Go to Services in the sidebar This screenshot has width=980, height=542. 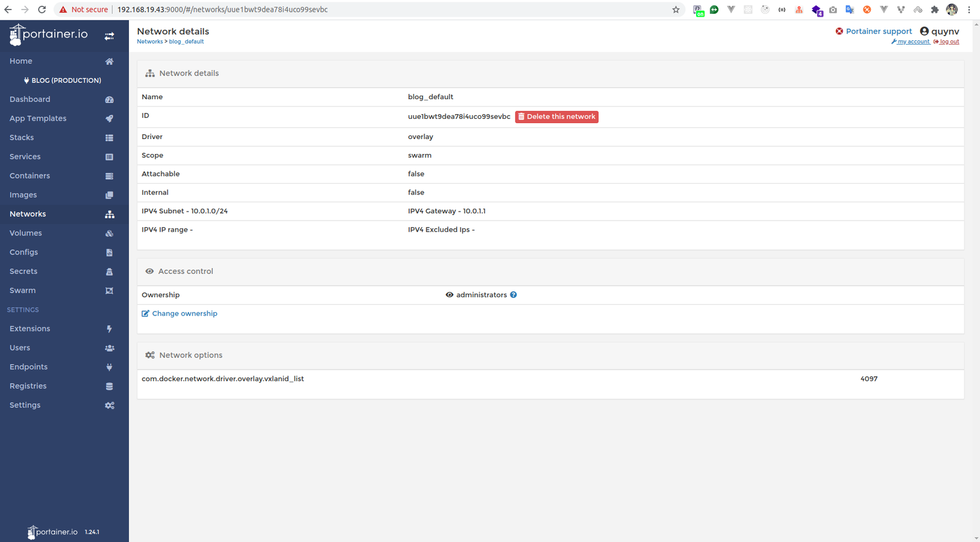coord(25,157)
